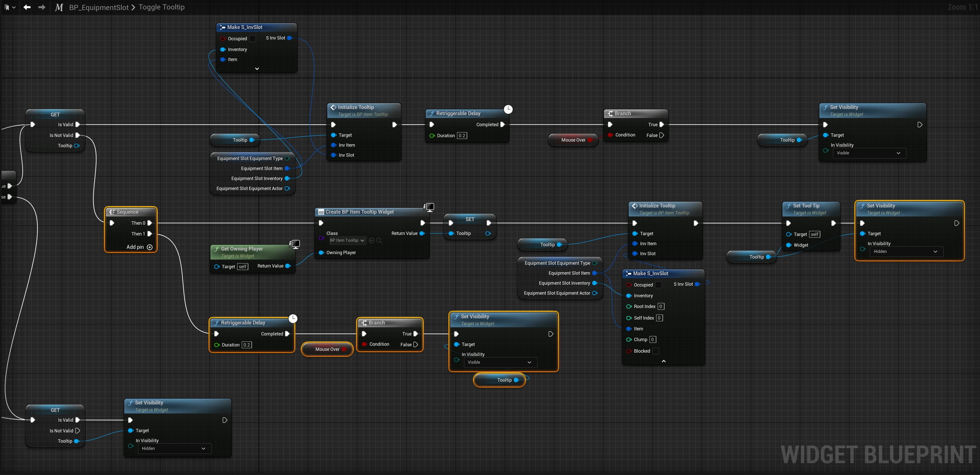Click the BP_EquipmentSlot breadcrumb
The width and height of the screenshot is (980, 475).
pyautogui.click(x=99, y=7)
